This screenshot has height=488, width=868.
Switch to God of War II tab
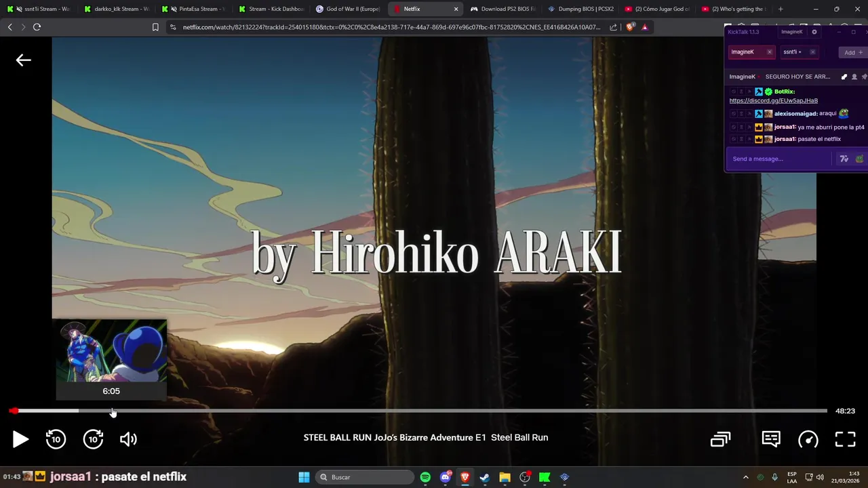click(x=349, y=9)
